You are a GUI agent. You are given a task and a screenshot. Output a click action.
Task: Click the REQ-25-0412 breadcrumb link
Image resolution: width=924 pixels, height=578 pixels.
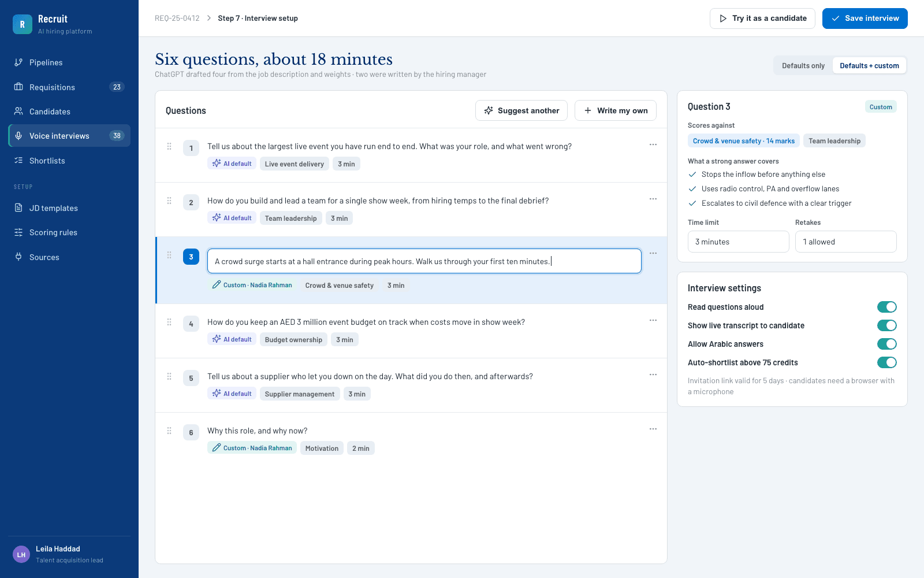177,18
